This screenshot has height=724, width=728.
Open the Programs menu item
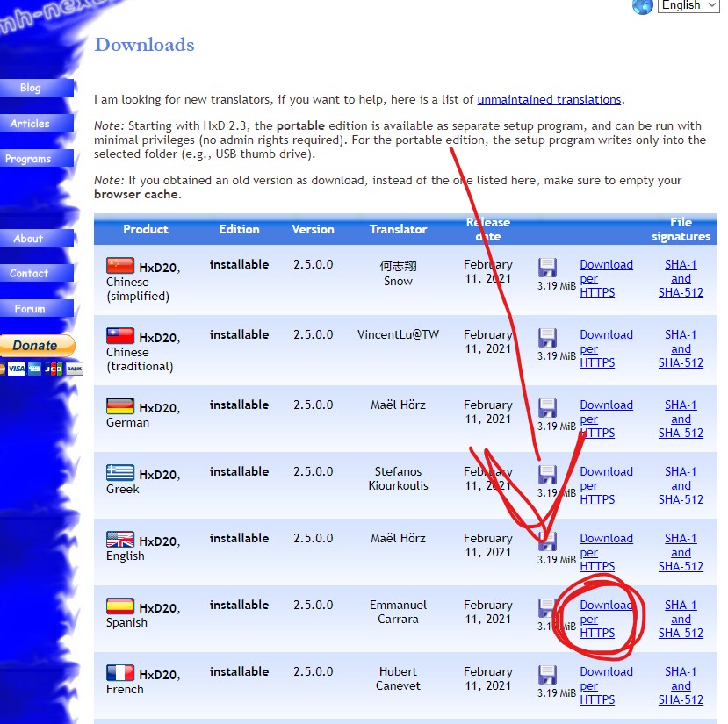coord(37,158)
